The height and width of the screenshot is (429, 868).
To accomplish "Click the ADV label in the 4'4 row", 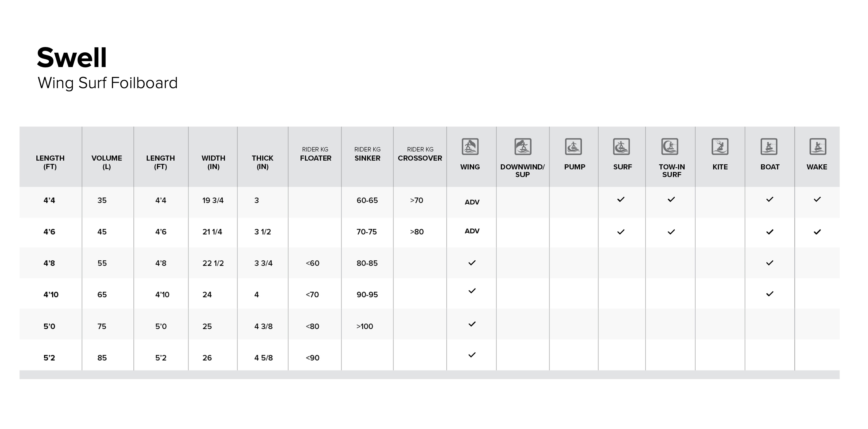I will tap(472, 202).
